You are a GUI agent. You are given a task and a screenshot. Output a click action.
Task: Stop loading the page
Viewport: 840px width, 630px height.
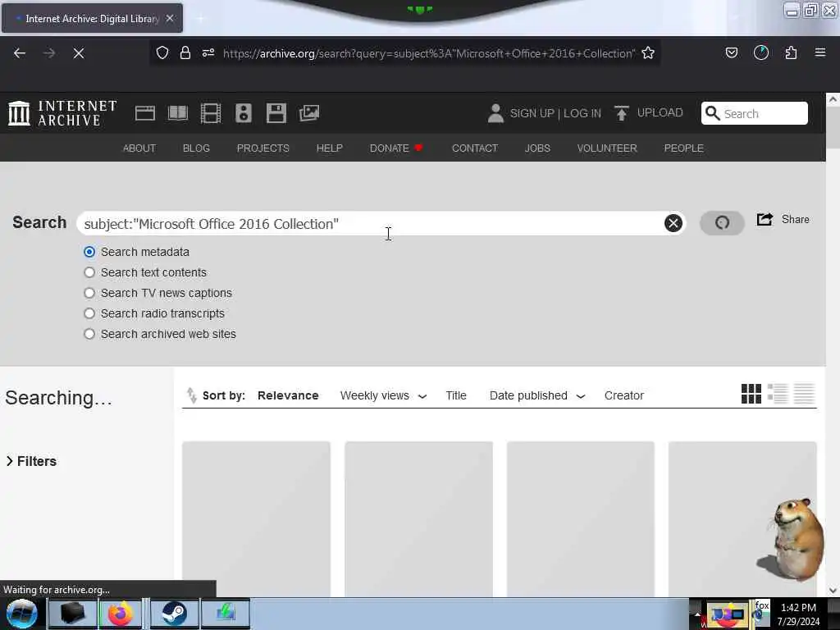point(79,53)
